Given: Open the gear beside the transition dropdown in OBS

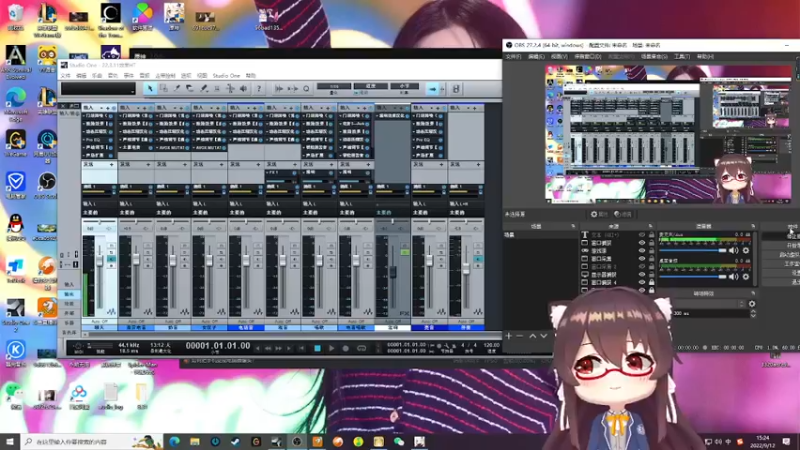Looking at the screenshot, I should [752, 304].
